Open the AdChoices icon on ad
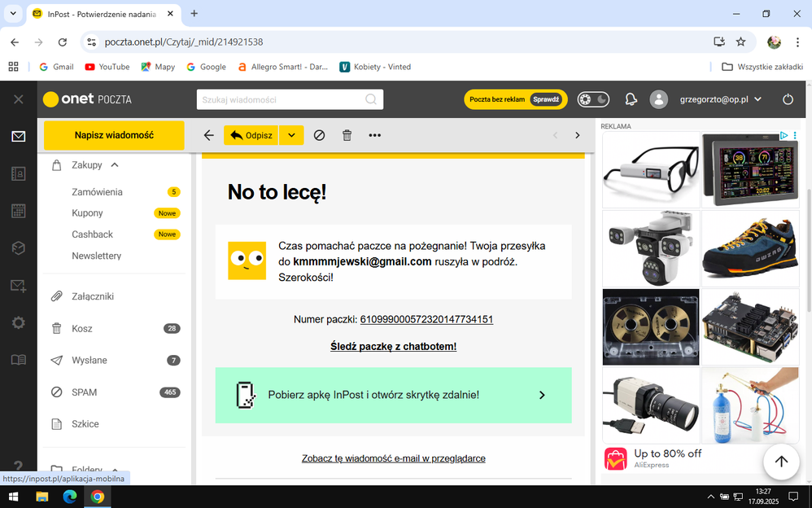The height and width of the screenshot is (508, 812). click(x=784, y=135)
